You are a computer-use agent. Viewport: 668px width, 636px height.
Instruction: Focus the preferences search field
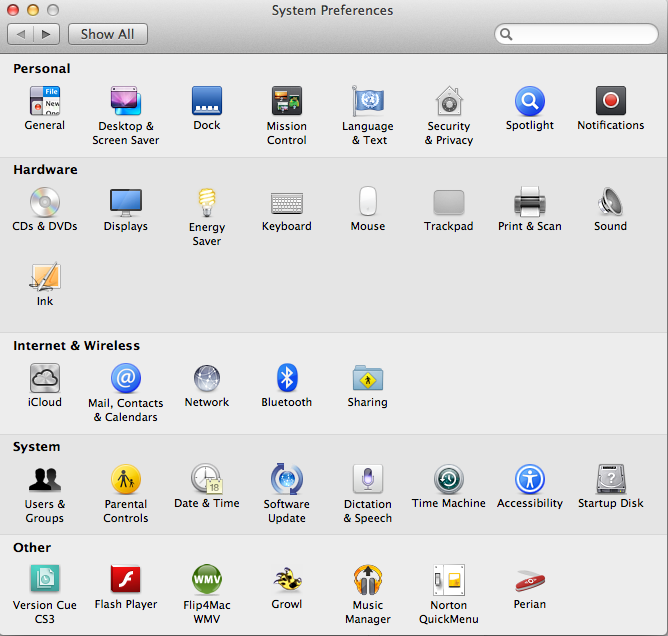coord(576,34)
